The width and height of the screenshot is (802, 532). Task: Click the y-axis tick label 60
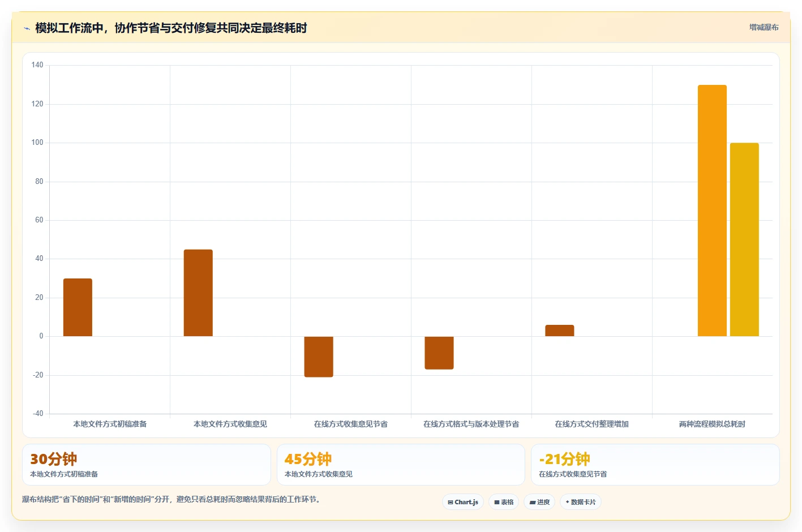[39, 220]
